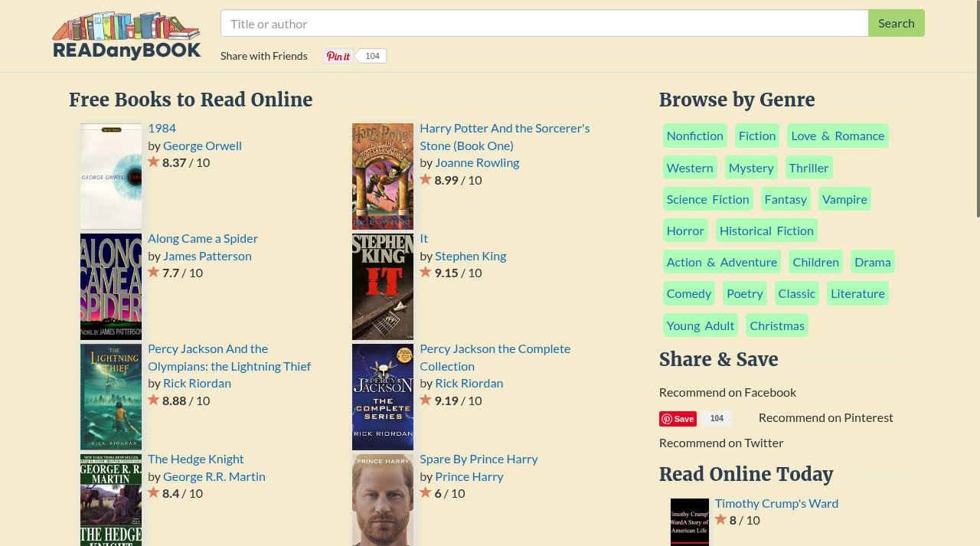View author Stephen King
The height and width of the screenshot is (546, 980).
click(x=470, y=256)
